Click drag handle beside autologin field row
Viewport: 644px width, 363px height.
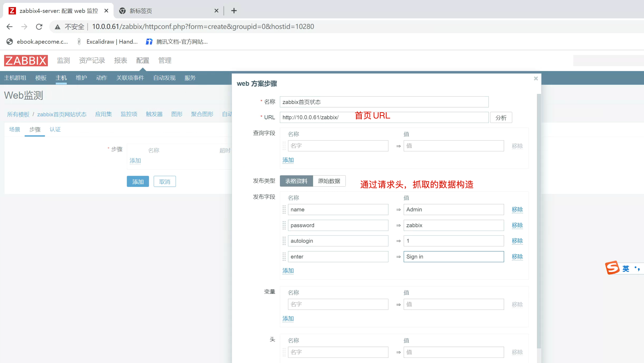[284, 241]
